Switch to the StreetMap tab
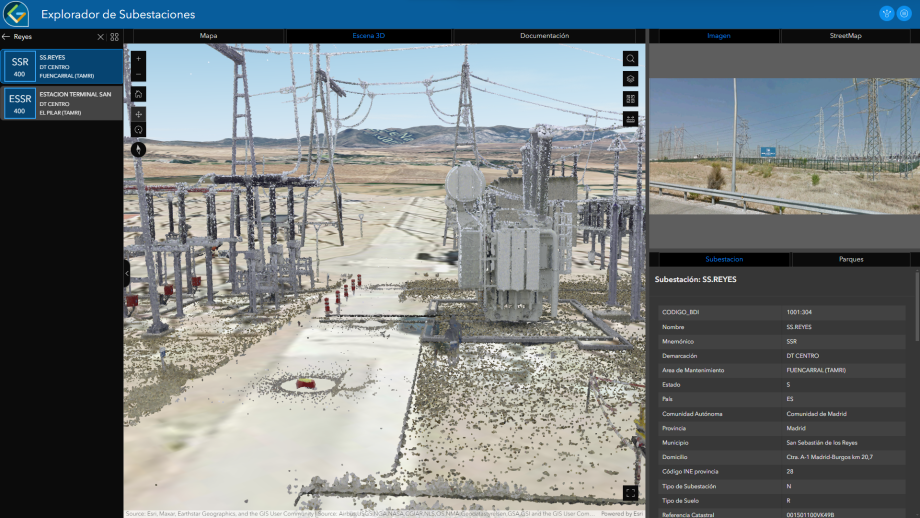 845,36
